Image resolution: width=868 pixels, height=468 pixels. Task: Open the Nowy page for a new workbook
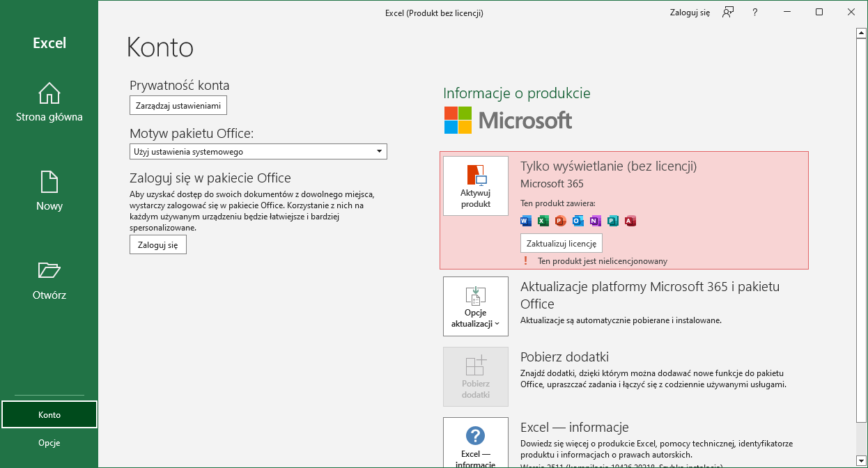(x=49, y=191)
